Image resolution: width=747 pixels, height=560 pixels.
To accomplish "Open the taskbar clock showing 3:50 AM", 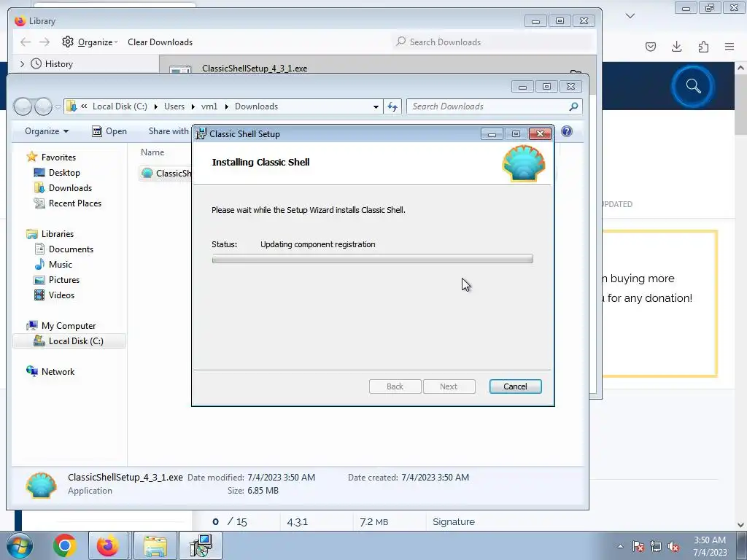I will [710, 546].
